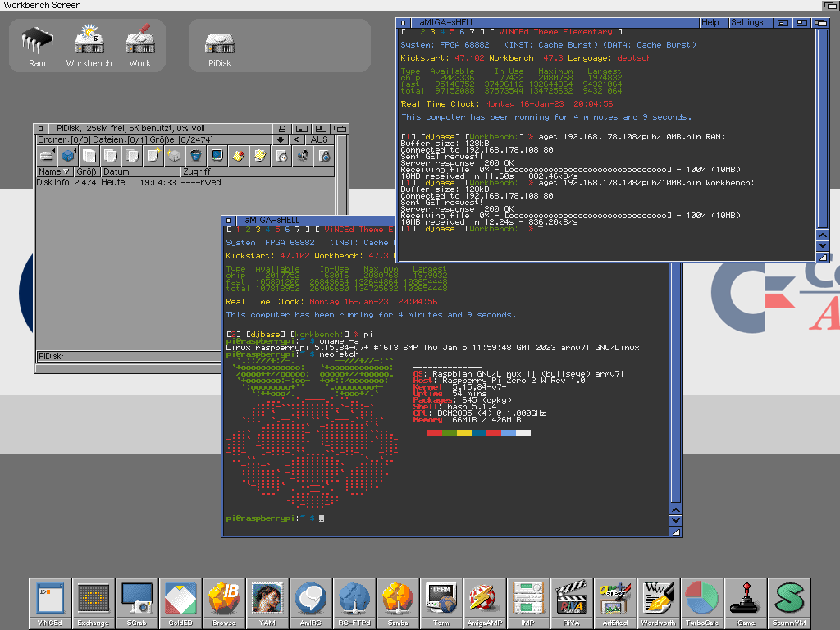Open Help... in the top shell window

[x=714, y=22]
